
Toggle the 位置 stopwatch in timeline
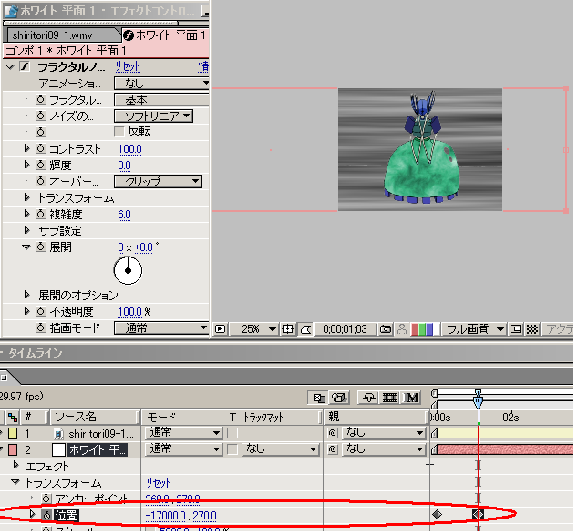[x=46, y=515]
